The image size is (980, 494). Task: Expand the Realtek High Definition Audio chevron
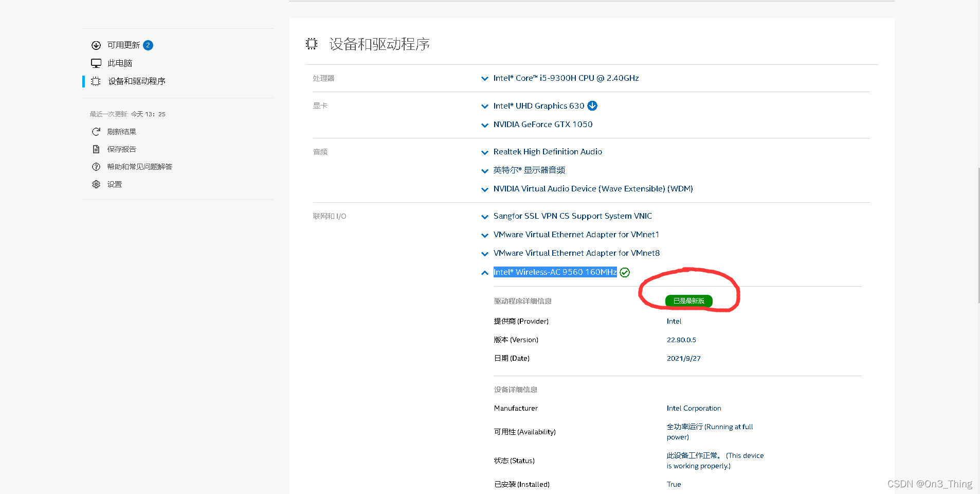tap(484, 152)
